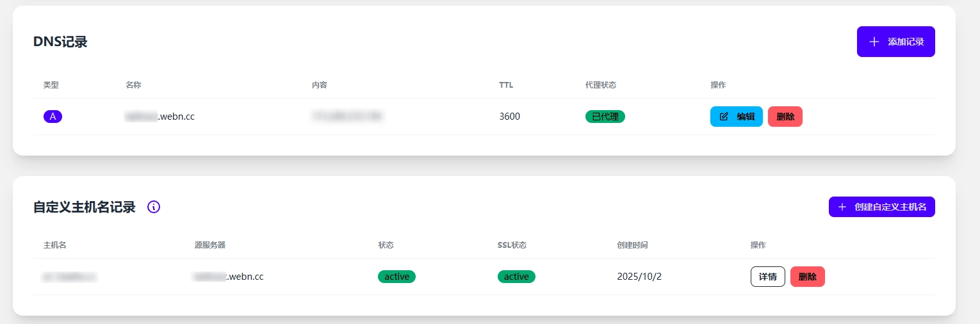Click the purple A record type badge

click(53, 117)
